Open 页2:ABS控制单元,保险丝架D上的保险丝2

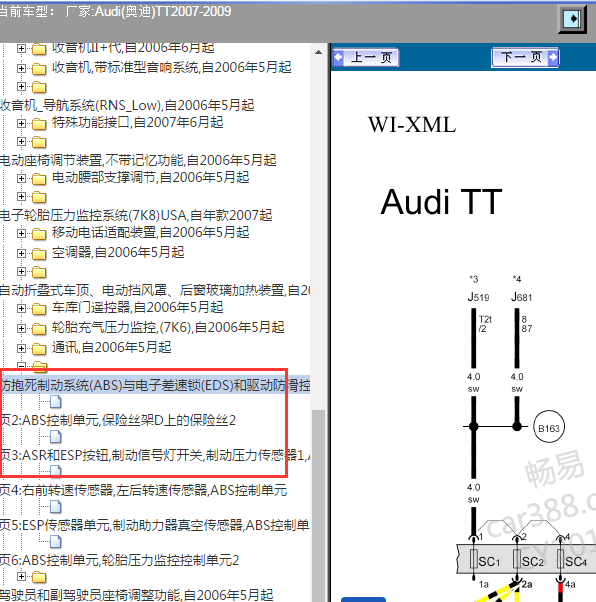click(118, 420)
